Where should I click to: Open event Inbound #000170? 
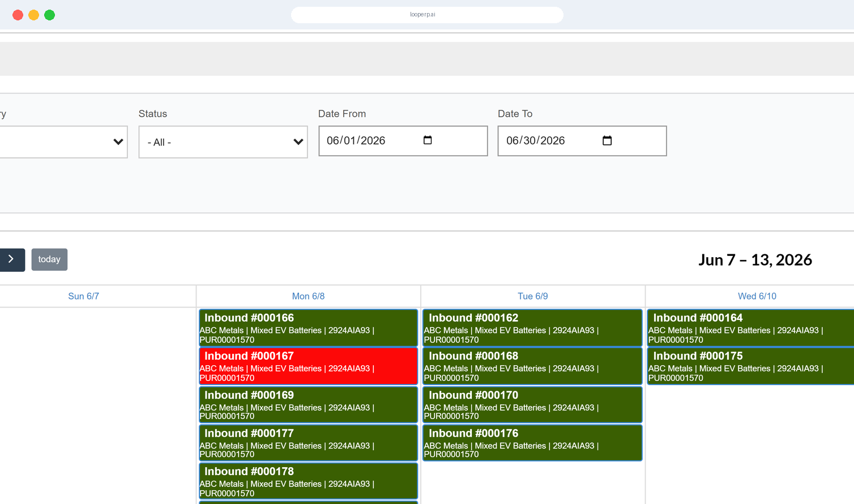point(533,404)
